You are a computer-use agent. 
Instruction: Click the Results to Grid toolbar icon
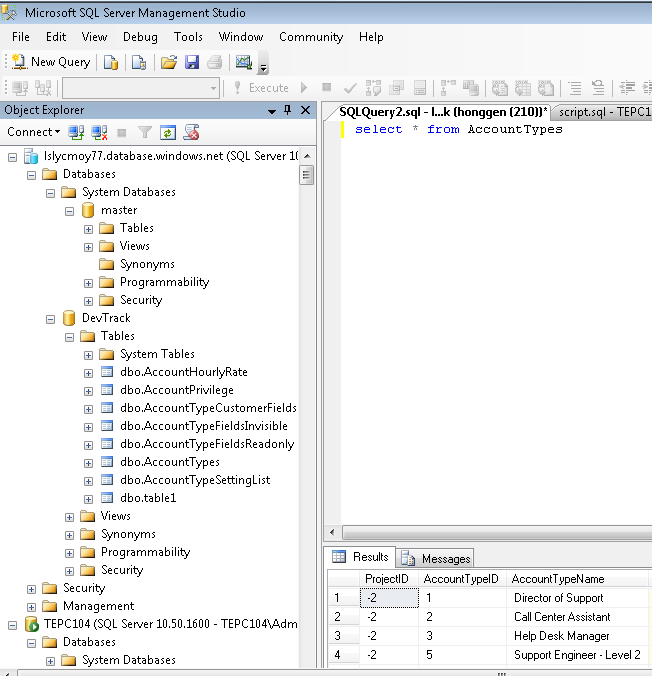tap(523, 88)
